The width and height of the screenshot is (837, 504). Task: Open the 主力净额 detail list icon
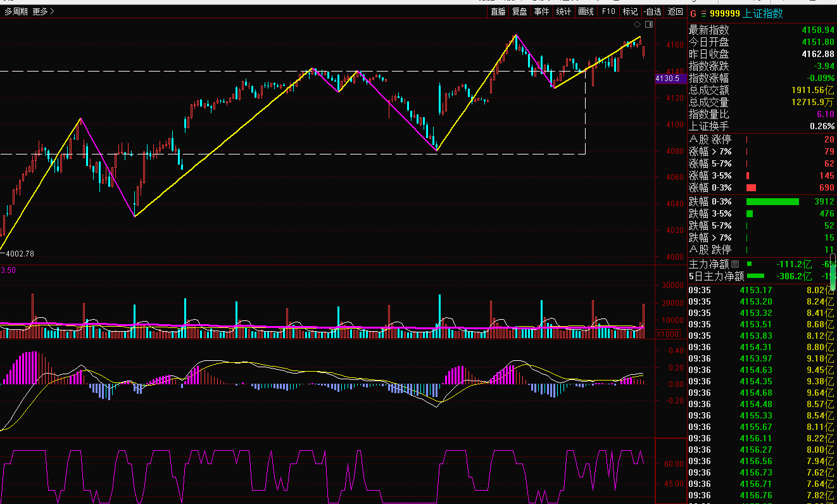pos(735,264)
